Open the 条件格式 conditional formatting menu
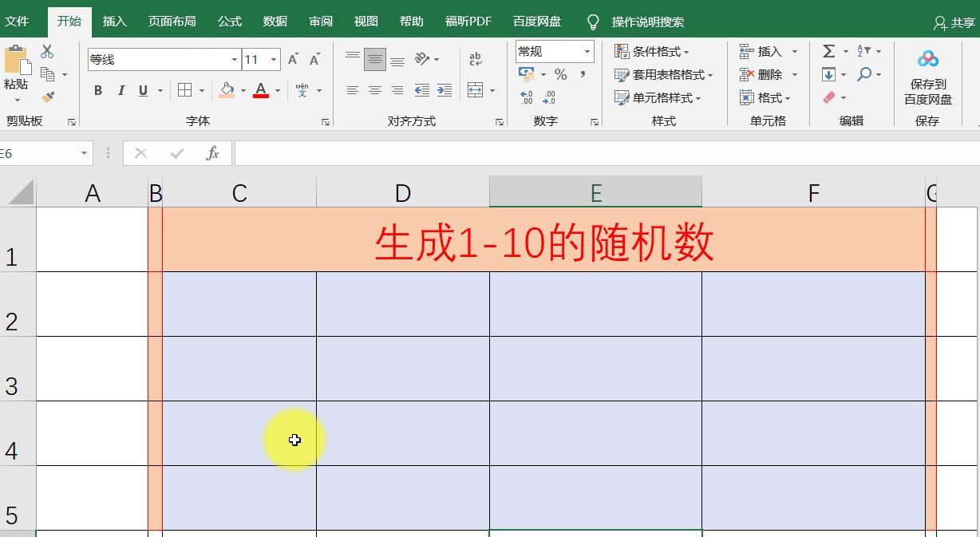980x537 pixels. point(652,52)
